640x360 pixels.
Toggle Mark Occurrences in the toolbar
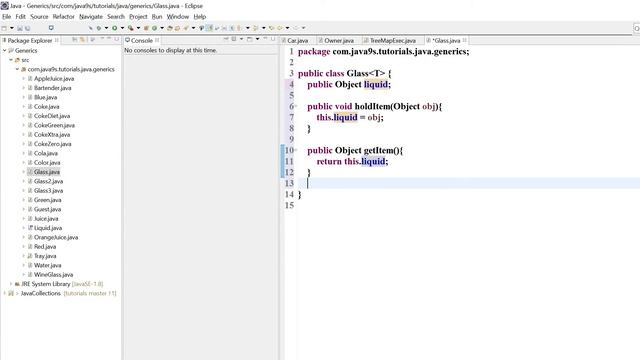tap(209, 28)
